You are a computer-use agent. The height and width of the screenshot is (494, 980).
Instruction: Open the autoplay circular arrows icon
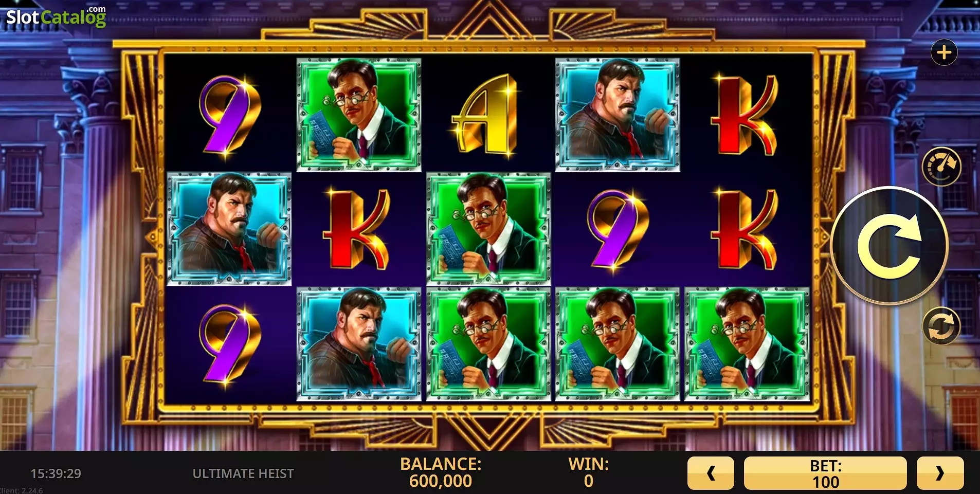(x=941, y=326)
